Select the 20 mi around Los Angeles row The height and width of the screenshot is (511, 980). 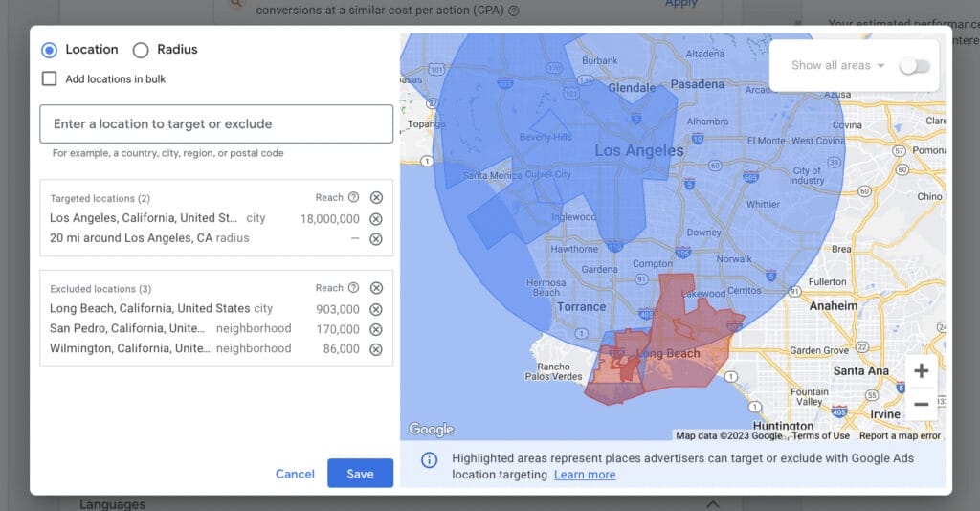tap(216, 238)
